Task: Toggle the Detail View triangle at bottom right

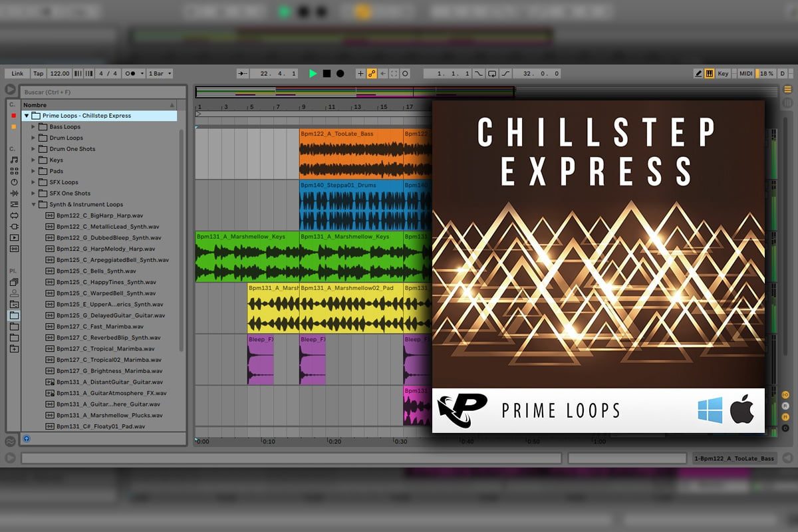Action: coord(788,458)
